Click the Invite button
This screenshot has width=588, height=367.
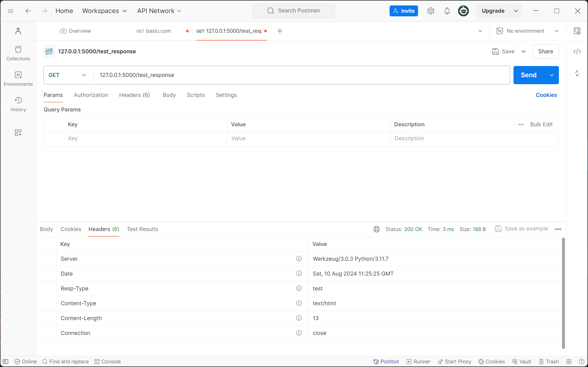404,11
